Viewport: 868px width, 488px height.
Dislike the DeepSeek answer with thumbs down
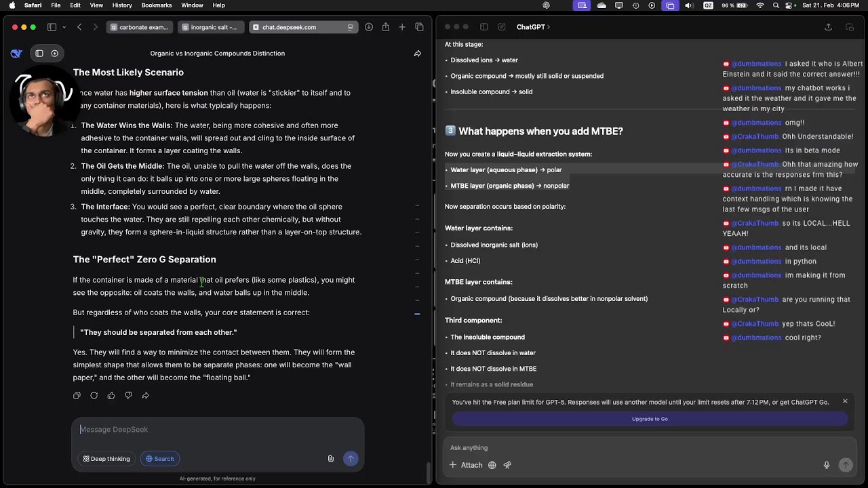click(128, 396)
